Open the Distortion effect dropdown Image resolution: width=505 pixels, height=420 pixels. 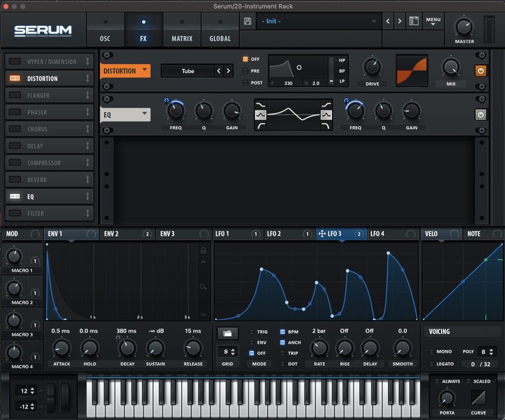(125, 71)
